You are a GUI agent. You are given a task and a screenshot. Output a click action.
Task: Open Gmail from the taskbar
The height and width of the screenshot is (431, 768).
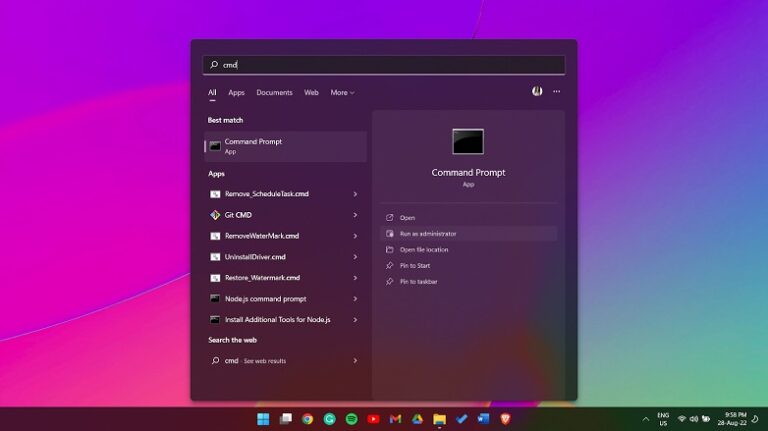coord(395,419)
